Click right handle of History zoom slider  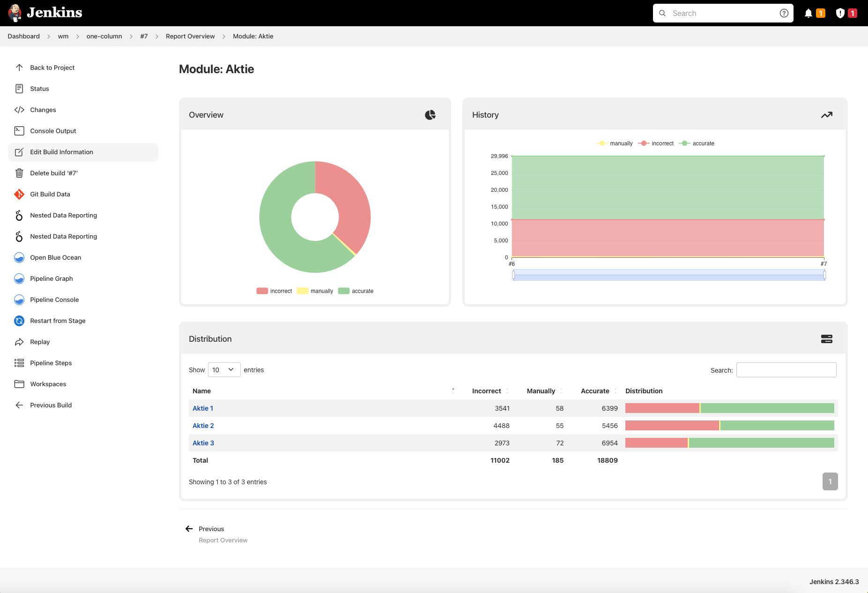pos(824,275)
